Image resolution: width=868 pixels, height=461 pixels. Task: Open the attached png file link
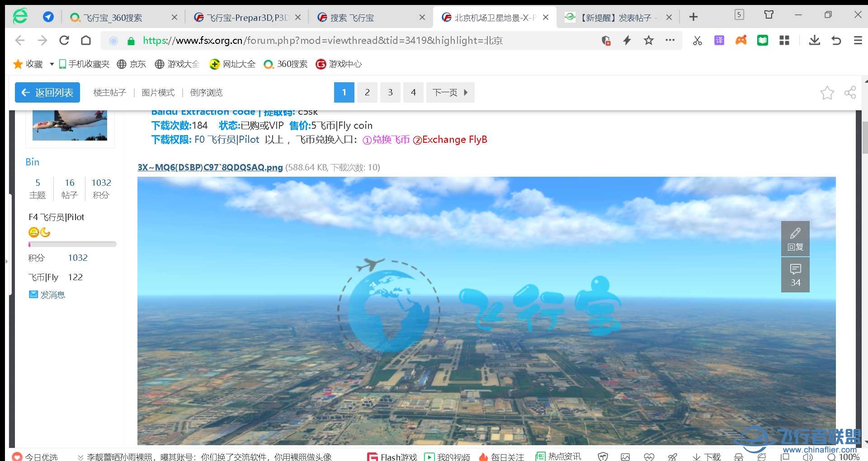210,167
